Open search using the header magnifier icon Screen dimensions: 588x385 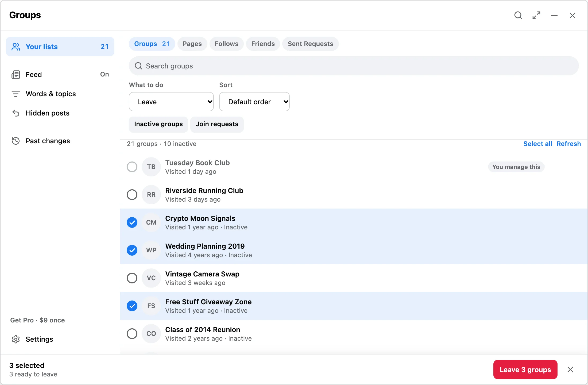point(518,15)
